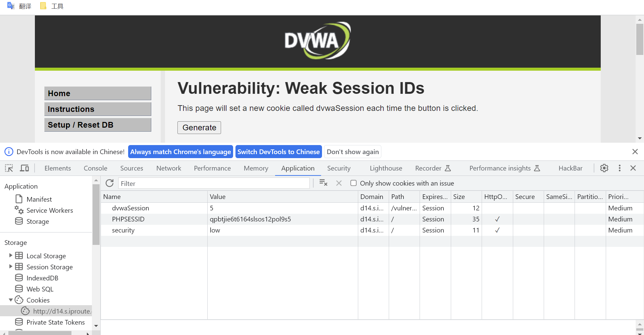The image size is (644, 335).
Task: Open DevTools settings gear
Action: coord(604,168)
